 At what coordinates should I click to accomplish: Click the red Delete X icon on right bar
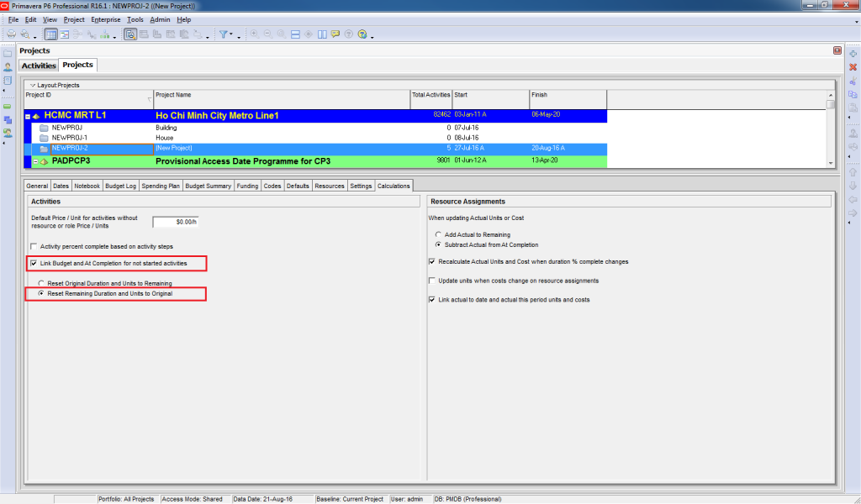click(x=853, y=67)
